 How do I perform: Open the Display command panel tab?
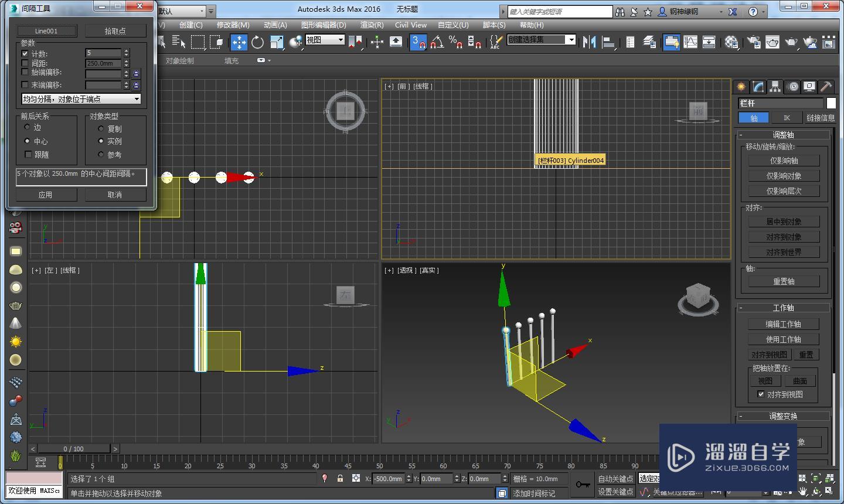[809, 87]
